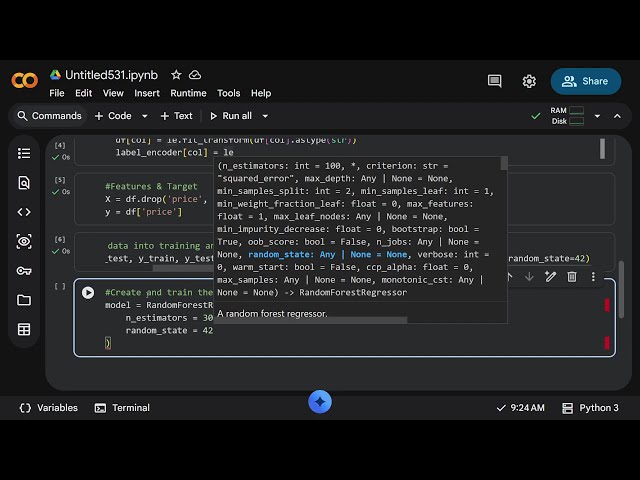
Task: Open the runtime resources dropdown arrow
Action: point(597,116)
